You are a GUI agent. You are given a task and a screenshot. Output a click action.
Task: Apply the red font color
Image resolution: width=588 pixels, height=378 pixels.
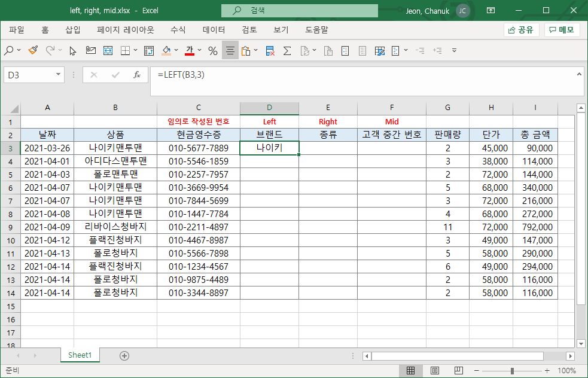click(190, 51)
